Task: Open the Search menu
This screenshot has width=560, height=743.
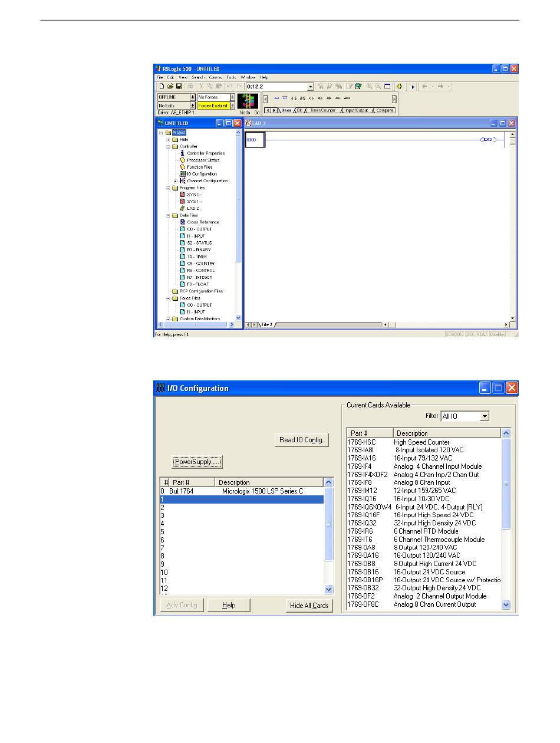Action: (x=198, y=77)
